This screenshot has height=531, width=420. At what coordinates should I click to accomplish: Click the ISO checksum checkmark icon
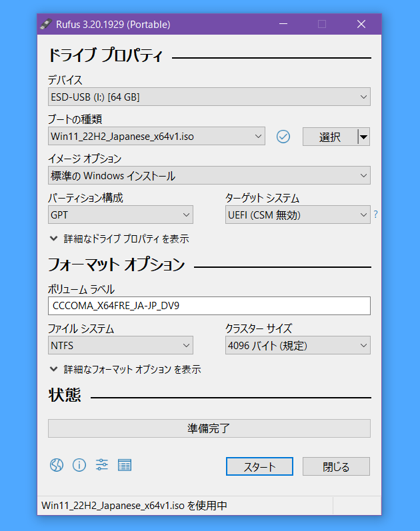coord(283,137)
